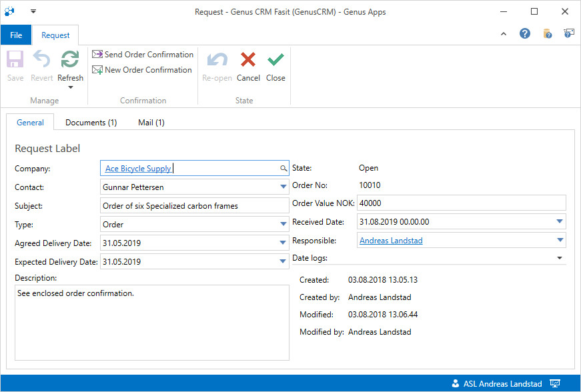Open the Received Date dropdown arrow
Viewport: 581px width, 392px height.
(560, 221)
